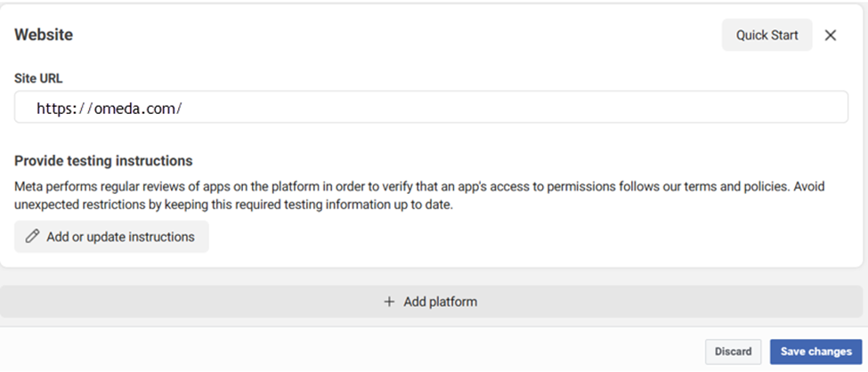The image size is (868, 372).
Task: Click the Website section heading
Action: 44,36
